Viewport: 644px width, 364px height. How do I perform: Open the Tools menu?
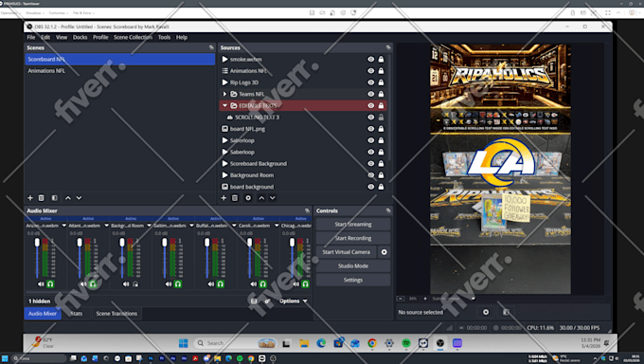point(164,37)
